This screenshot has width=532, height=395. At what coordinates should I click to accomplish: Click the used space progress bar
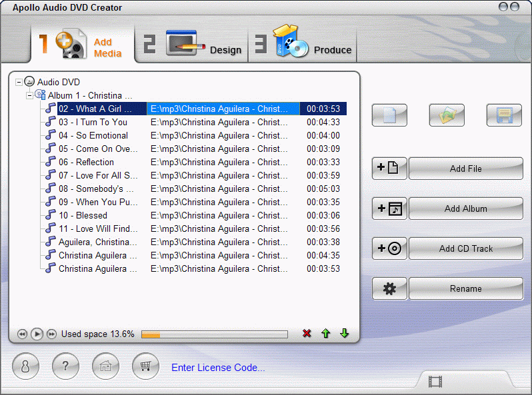pyautogui.click(x=215, y=334)
